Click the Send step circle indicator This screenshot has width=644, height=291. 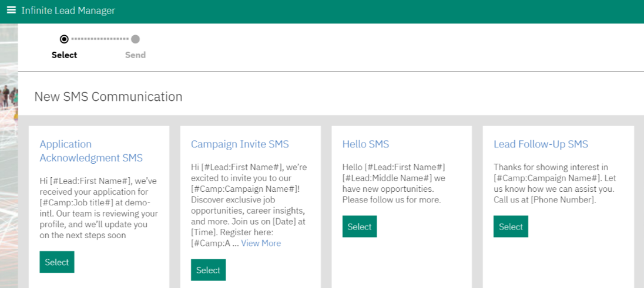pos(136,39)
